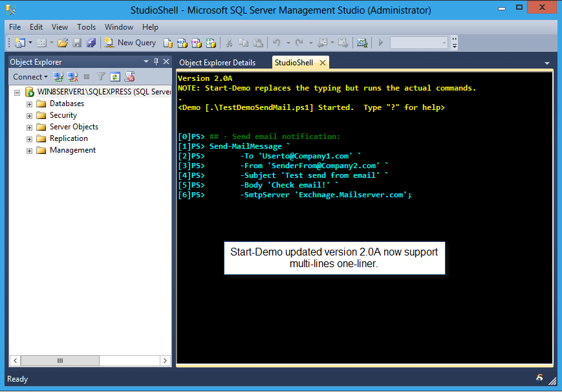The height and width of the screenshot is (392, 562).
Task: Click the Navigate Forward icon
Action: point(343,43)
